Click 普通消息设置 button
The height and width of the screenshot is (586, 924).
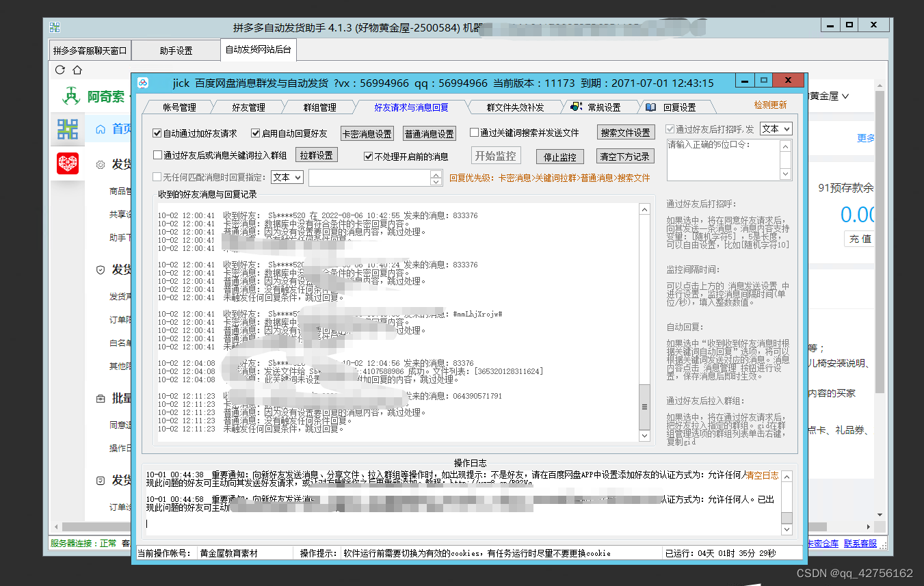[430, 134]
